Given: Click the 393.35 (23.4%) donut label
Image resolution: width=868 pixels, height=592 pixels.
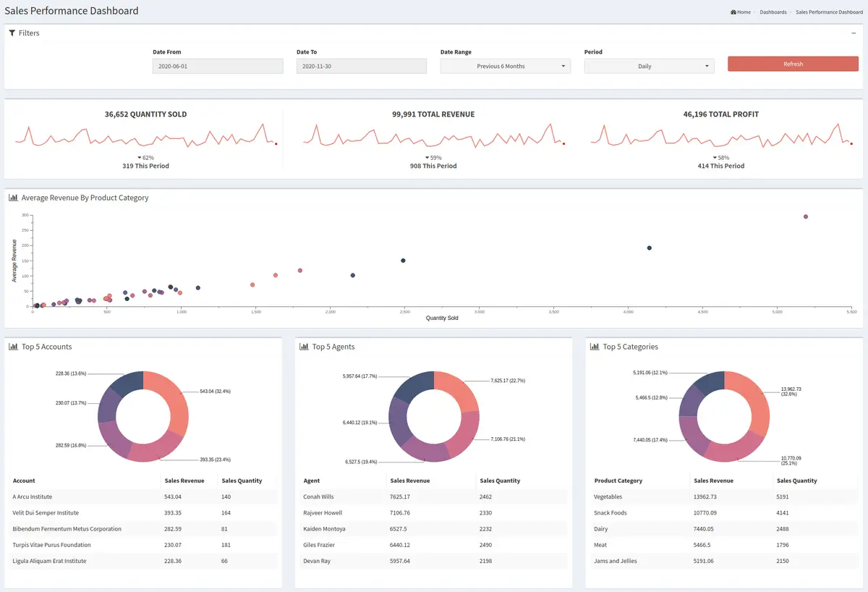Looking at the screenshot, I should click(x=216, y=460).
